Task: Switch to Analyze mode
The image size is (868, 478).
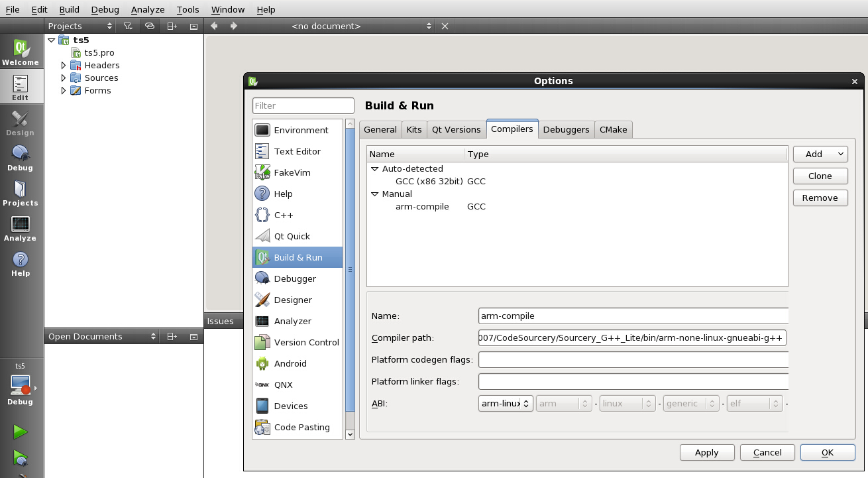Action: click(x=21, y=229)
